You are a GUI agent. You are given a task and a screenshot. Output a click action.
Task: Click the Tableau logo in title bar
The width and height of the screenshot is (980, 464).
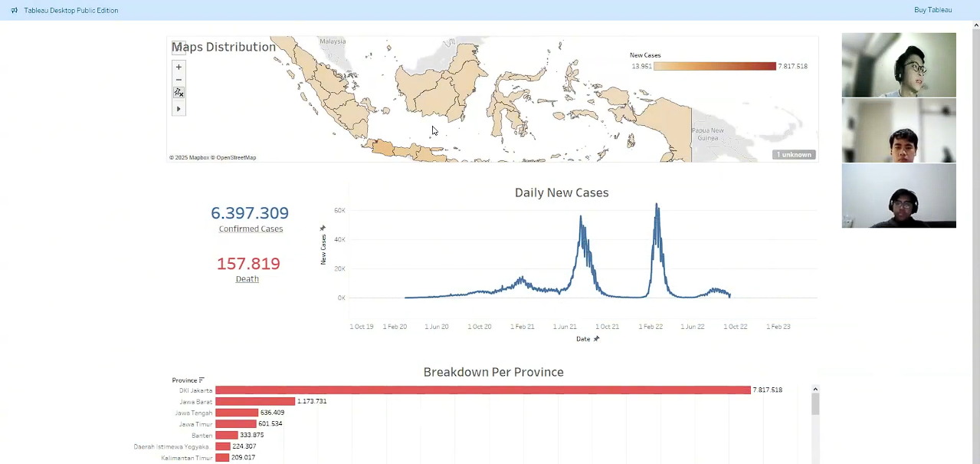(x=15, y=11)
